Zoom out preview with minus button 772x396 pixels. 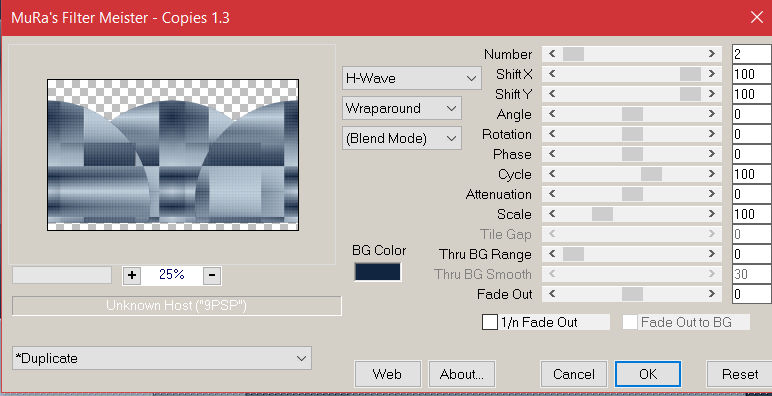click(x=212, y=275)
